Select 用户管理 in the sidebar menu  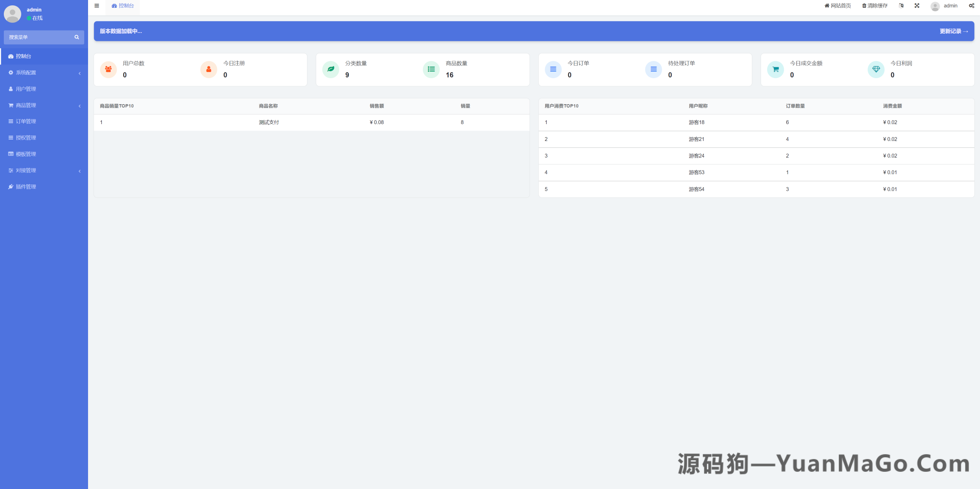[24, 89]
